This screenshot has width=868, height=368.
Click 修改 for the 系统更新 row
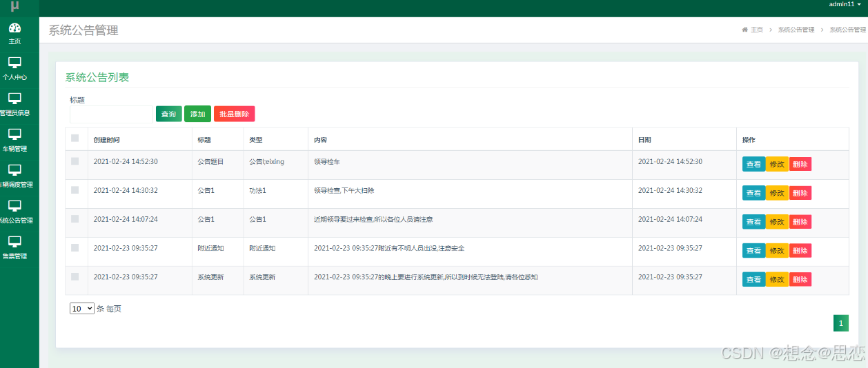(x=777, y=279)
